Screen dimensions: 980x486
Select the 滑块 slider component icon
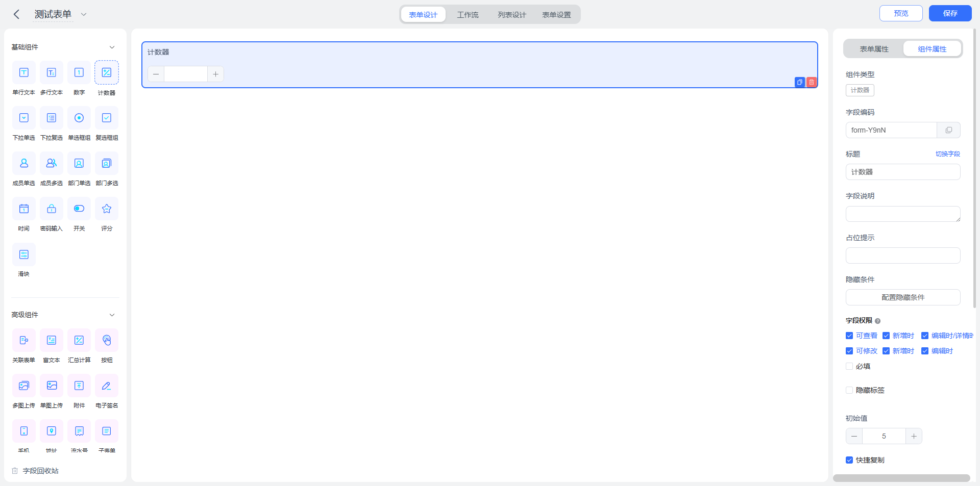tap(24, 254)
